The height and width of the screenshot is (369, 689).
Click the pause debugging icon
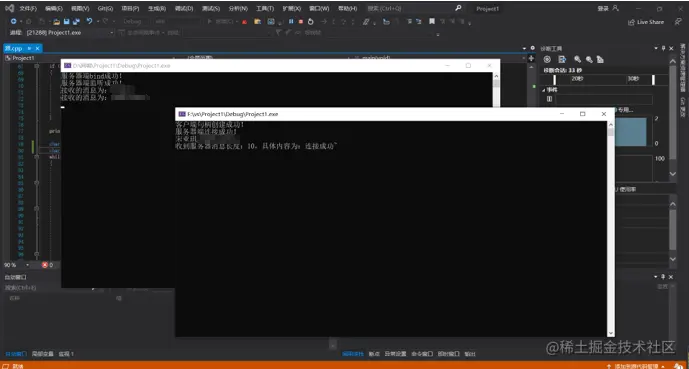pos(291,22)
